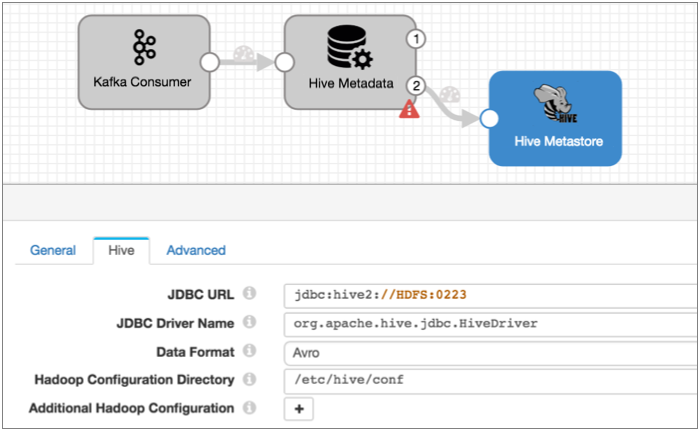
Task: Focus the JDBC Driver Name field
Action: point(490,323)
